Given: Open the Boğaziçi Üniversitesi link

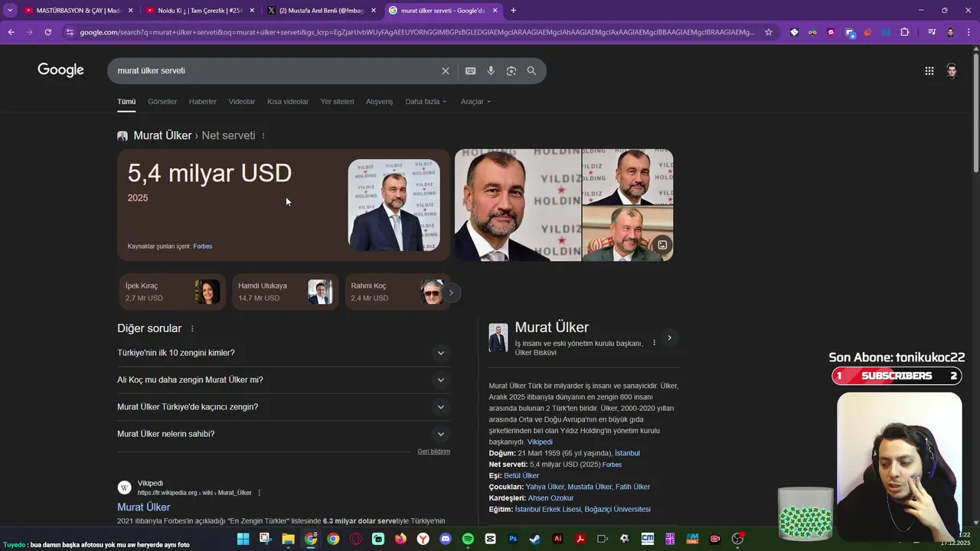Looking at the screenshot, I should (x=617, y=510).
